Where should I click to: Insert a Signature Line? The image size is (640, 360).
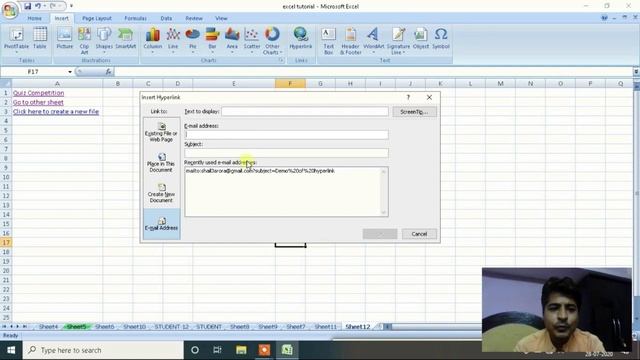click(x=398, y=40)
